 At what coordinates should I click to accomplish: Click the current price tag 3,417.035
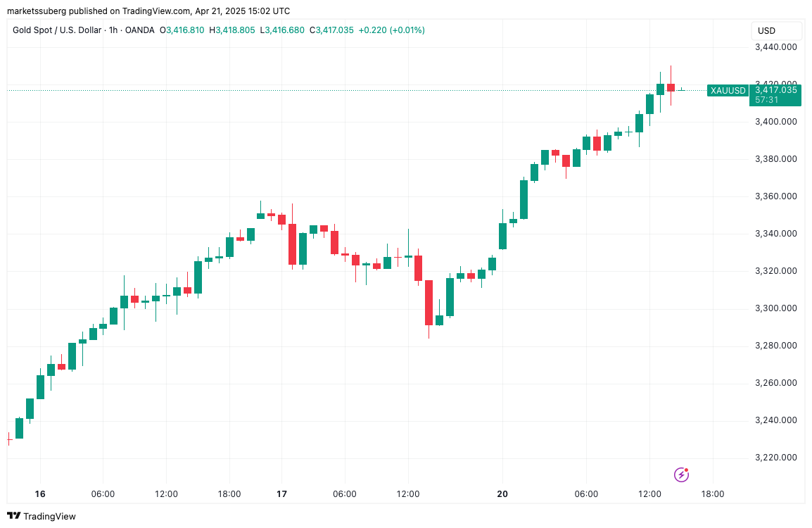tap(775, 89)
